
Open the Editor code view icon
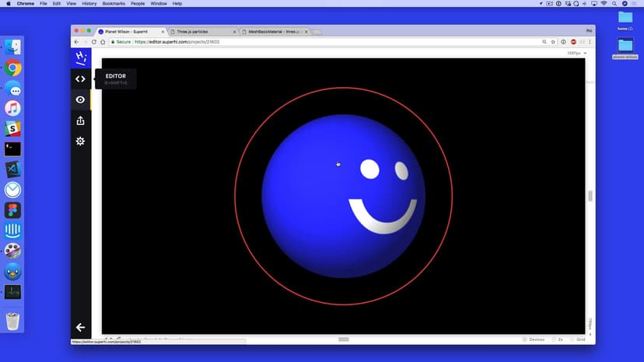coord(80,78)
